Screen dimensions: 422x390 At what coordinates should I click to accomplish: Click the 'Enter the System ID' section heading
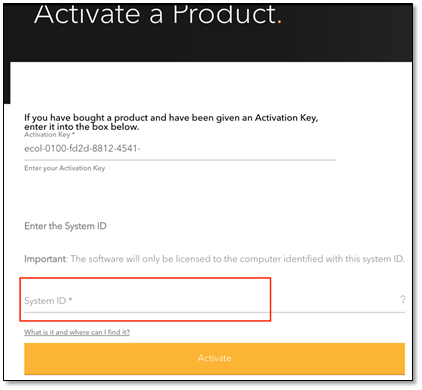click(65, 226)
